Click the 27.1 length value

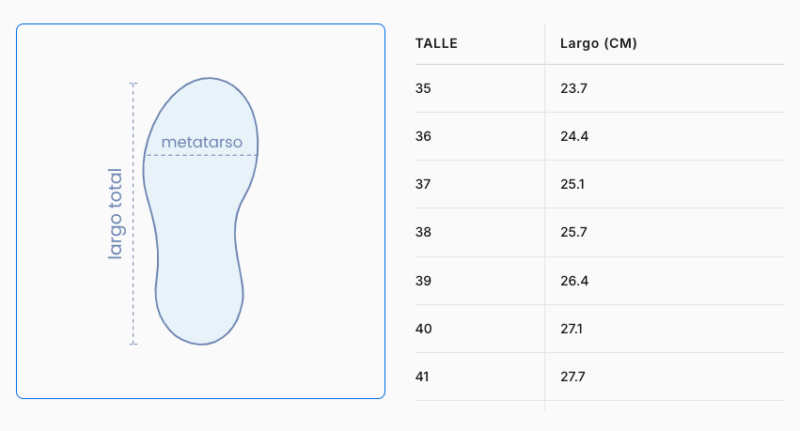point(571,328)
